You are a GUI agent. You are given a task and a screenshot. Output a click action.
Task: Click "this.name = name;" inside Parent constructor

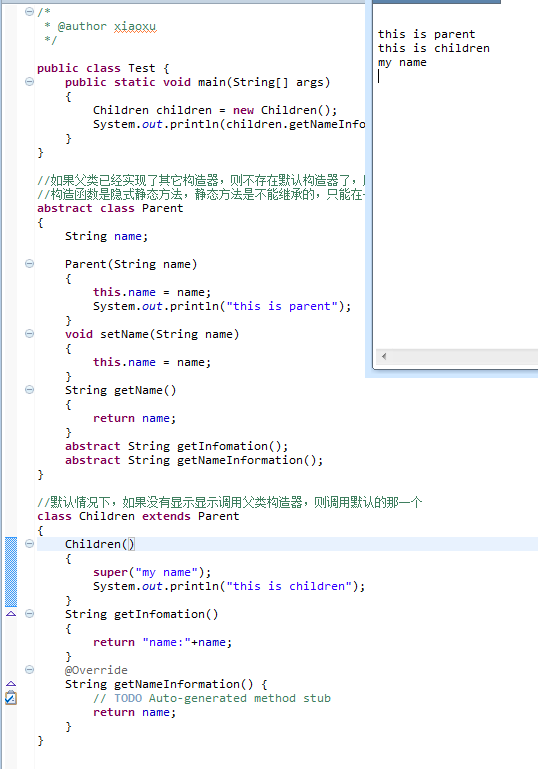point(152,292)
